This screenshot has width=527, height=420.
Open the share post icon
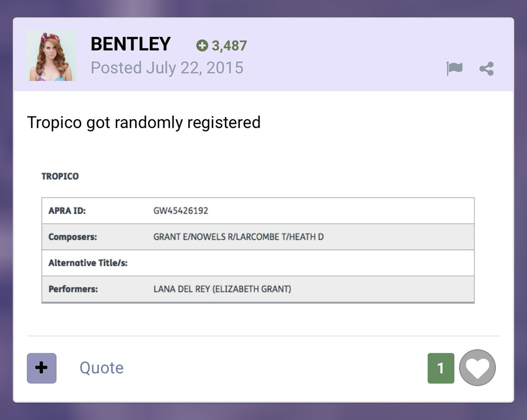point(487,69)
